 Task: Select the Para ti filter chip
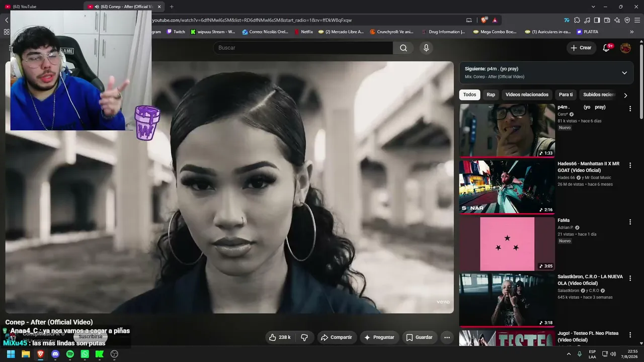[566, 95]
